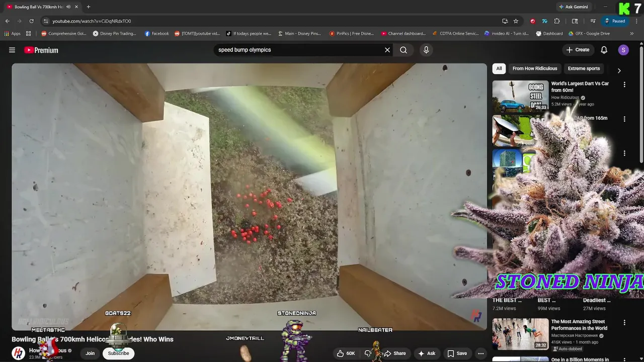644x362 pixels.
Task: Share this video
Action: point(395,353)
